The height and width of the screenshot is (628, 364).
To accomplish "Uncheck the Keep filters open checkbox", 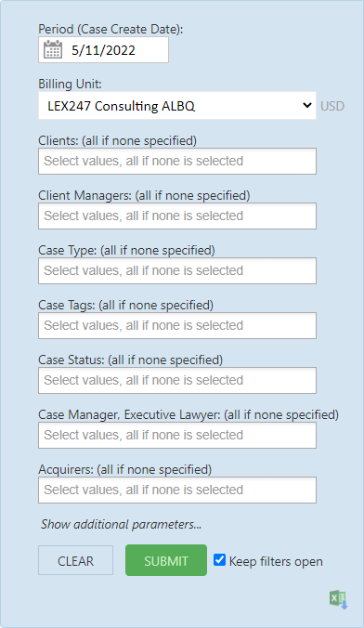I will point(219,559).
